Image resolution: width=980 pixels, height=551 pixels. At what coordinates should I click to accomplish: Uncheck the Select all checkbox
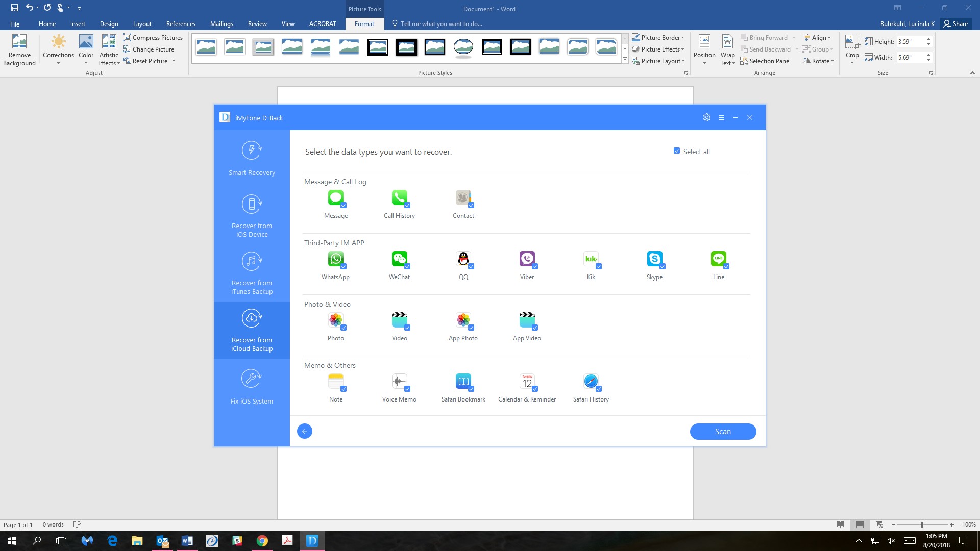(x=677, y=151)
